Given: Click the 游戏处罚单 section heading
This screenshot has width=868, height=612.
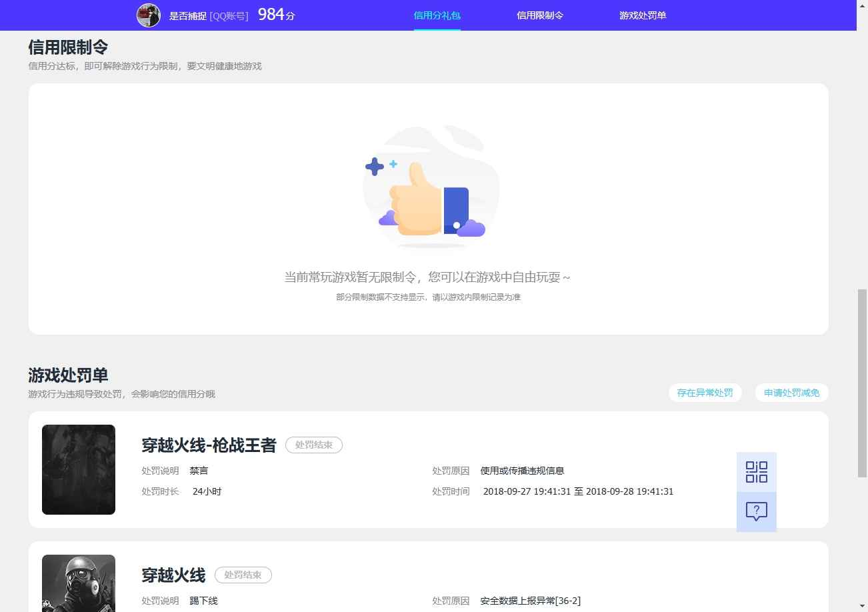Looking at the screenshot, I should coord(68,375).
